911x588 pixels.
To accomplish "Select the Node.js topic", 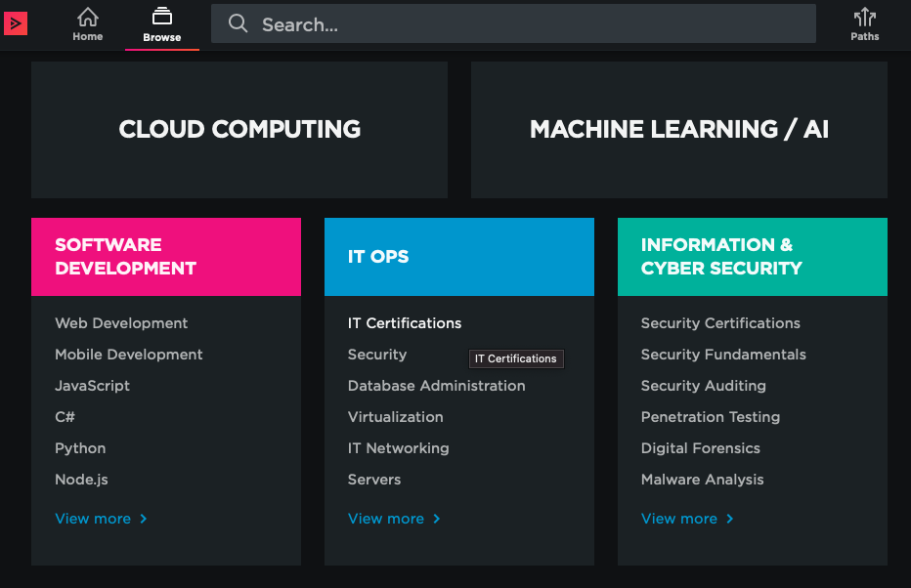I will 81,479.
